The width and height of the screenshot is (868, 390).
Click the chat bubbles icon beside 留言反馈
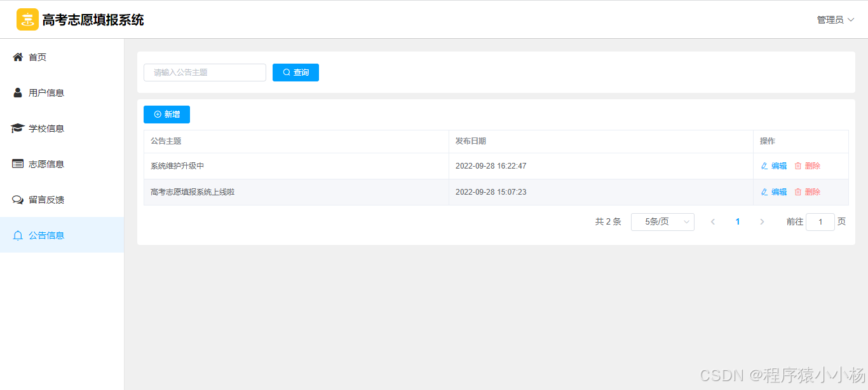tap(18, 200)
